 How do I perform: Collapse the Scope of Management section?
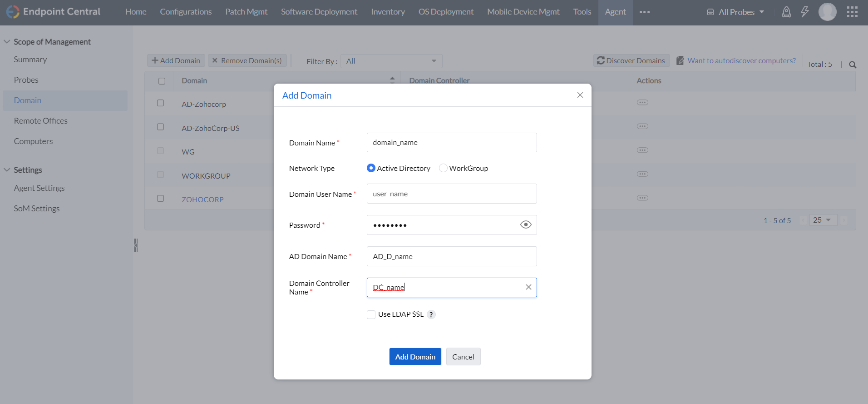(x=7, y=42)
